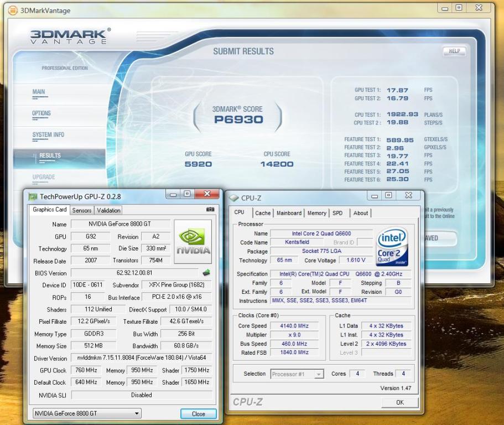Open the Processor #1 selection dropdown
The height and width of the screenshot is (425, 504).
point(297,374)
